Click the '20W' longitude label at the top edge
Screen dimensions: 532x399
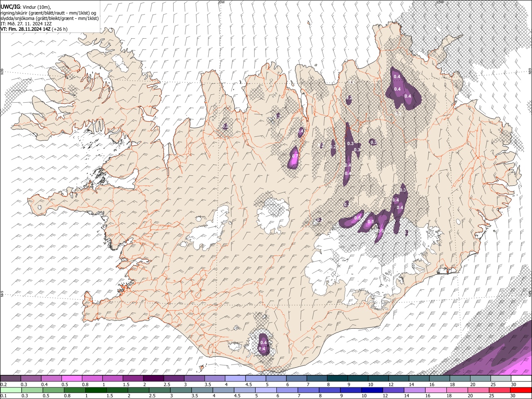tap(221, 2)
